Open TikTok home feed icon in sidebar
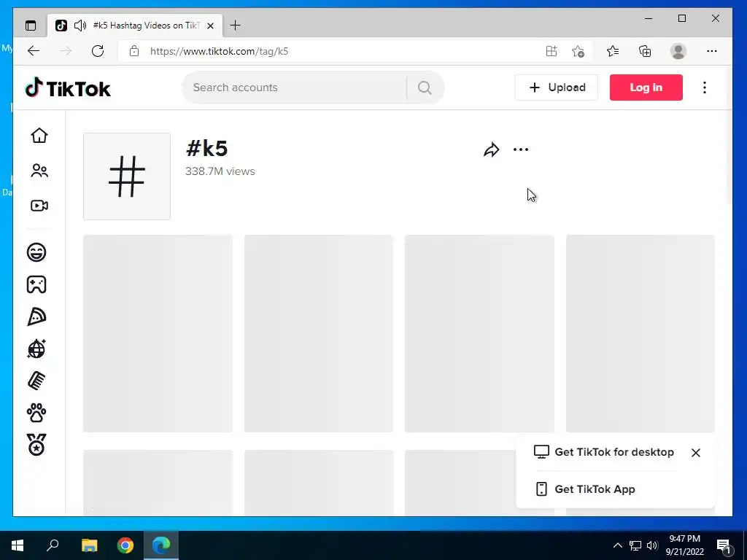Screen dimensions: 747x560 pos(39,136)
